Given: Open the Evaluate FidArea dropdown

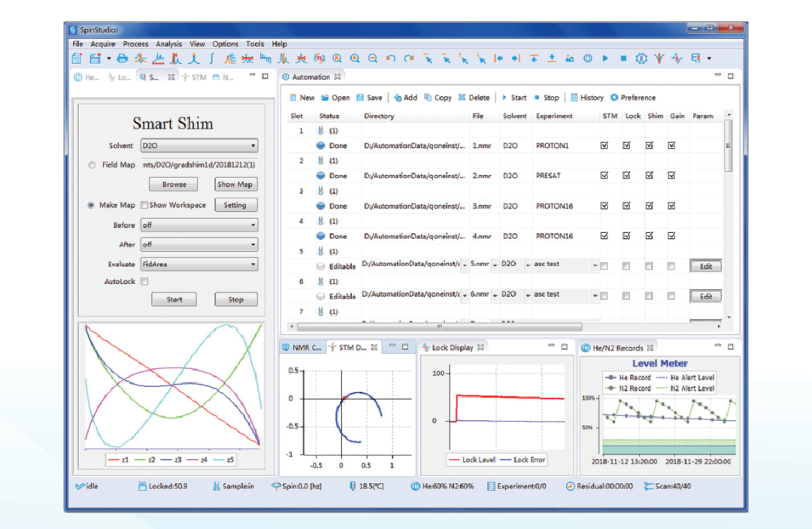Looking at the screenshot, I should tap(199, 264).
